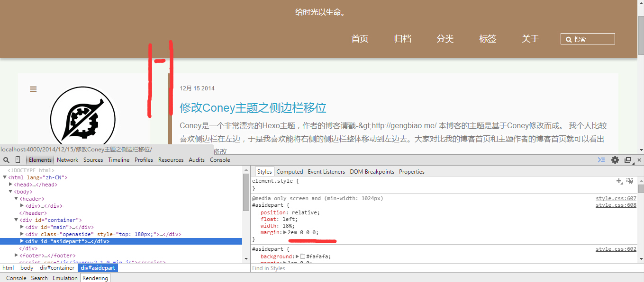
Task: Expand the background shorthand property
Action: (298, 256)
